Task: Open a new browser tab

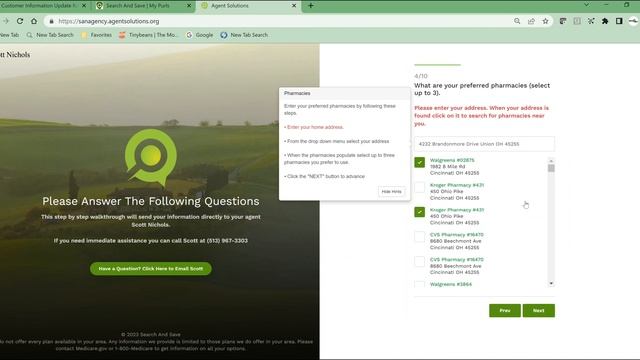Action: pyautogui.click(x=311, y=6)
